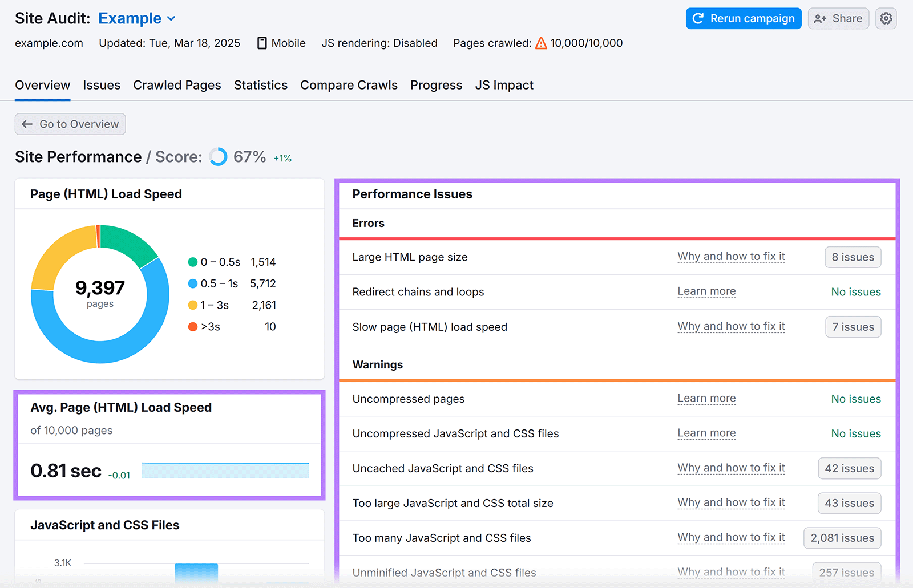Click the warning triangle beside Pages crawled
The width and height of the screenshot is (913, 588).
click(540, 43)
